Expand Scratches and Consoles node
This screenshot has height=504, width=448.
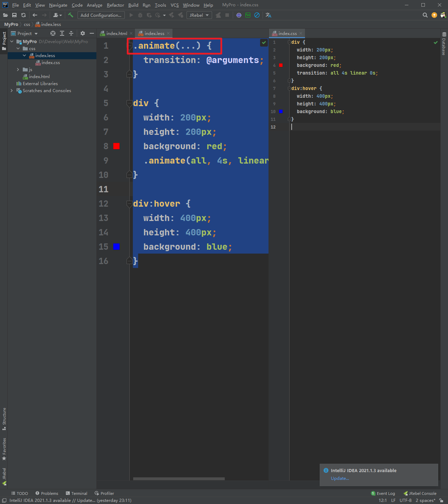click(x=12, y=90)
